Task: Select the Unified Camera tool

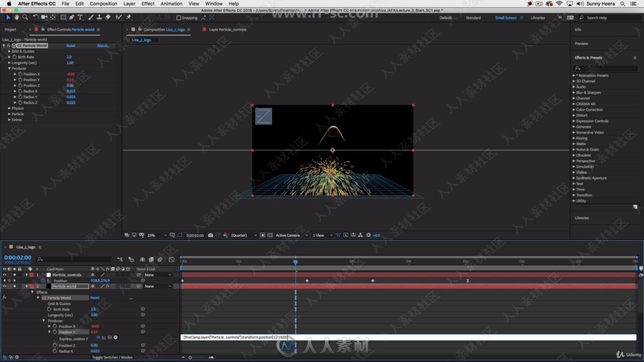Action: tap(44, 17)
